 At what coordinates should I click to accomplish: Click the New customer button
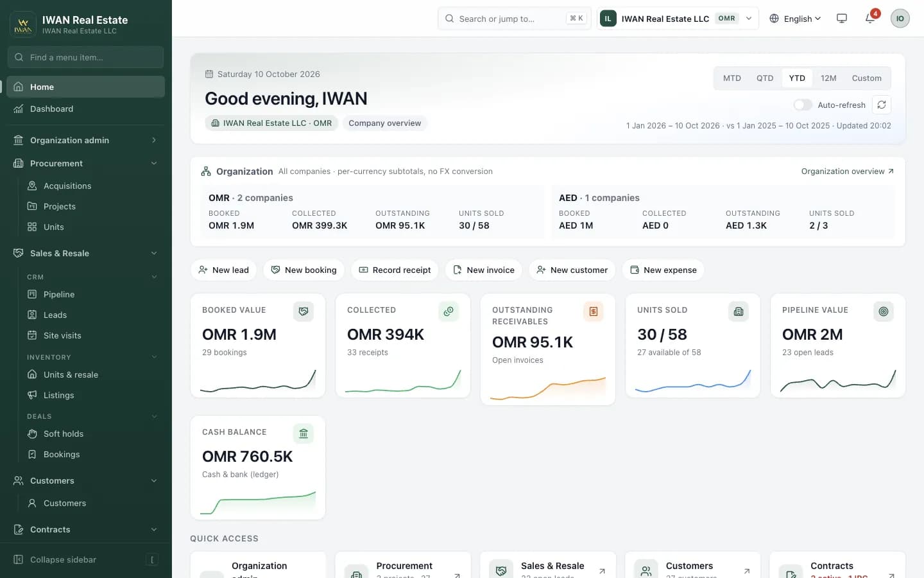click(572, 270)
